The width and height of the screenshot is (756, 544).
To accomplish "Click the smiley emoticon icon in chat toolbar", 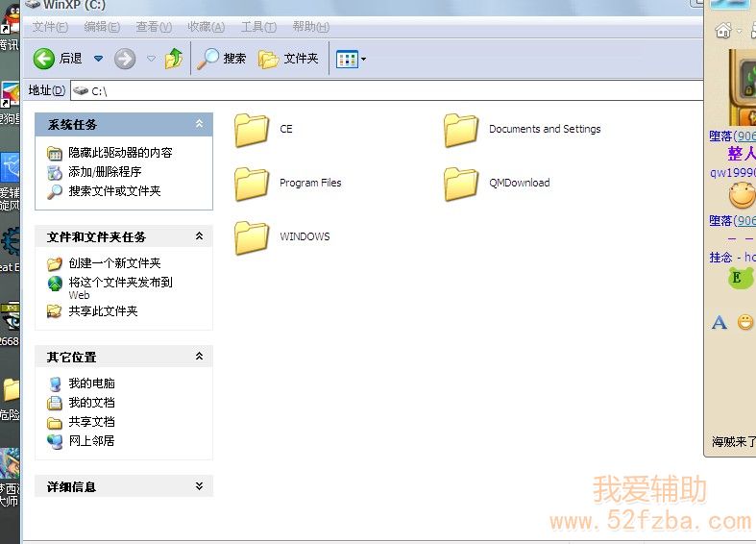I will (745, 322).
